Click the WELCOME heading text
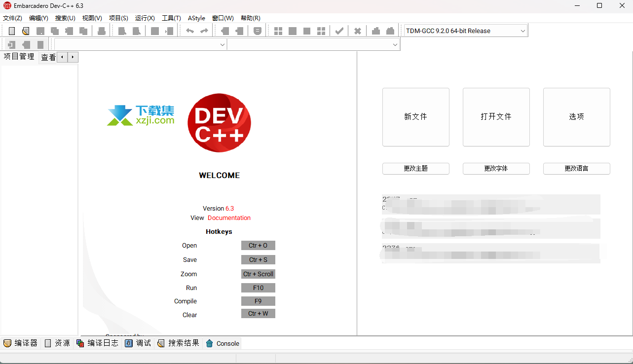The height and width of the screenshot is (364, 633). coord(220,176)
